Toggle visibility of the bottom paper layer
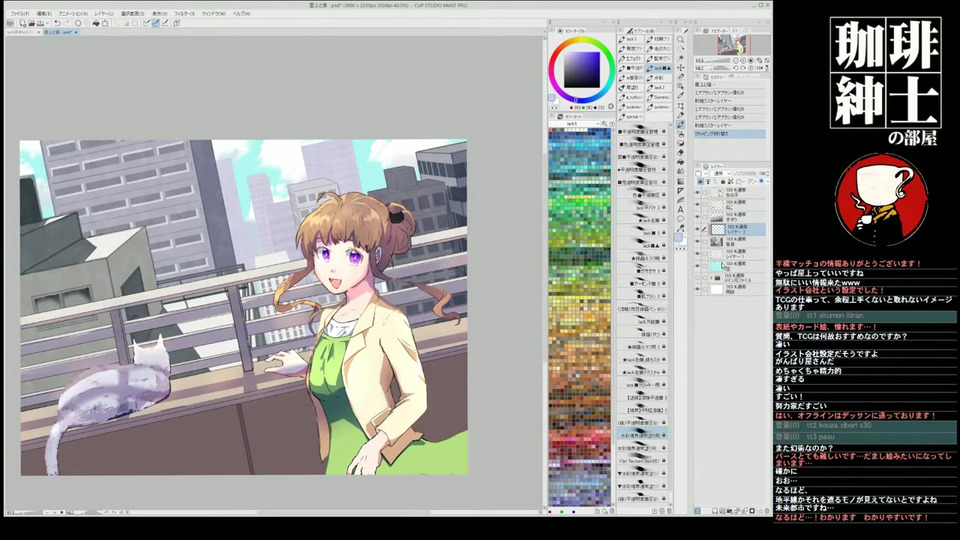The height and width of the screenshot is (540, 960). (698, 289)
